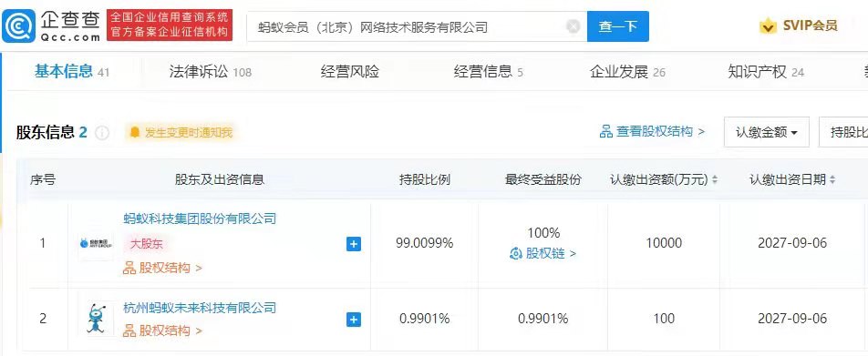Open the 经营风险 tab
Viewport: 868px width, 356px height.
(x=350, y=72)
